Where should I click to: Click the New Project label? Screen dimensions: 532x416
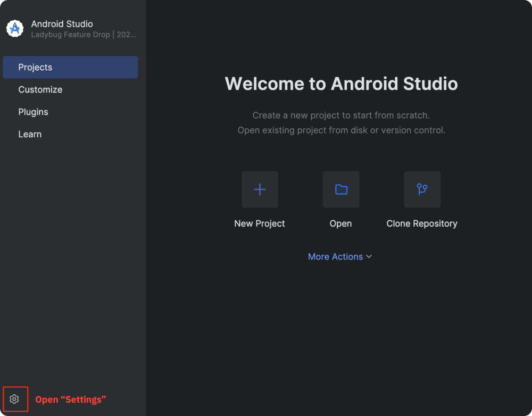tap(260, 223)
